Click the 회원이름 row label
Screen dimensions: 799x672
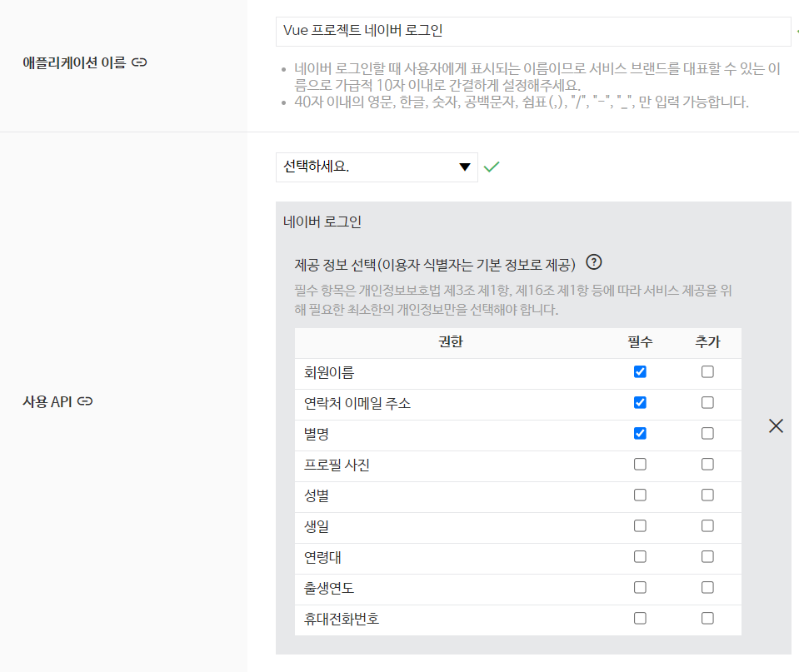tap(329, 372)
